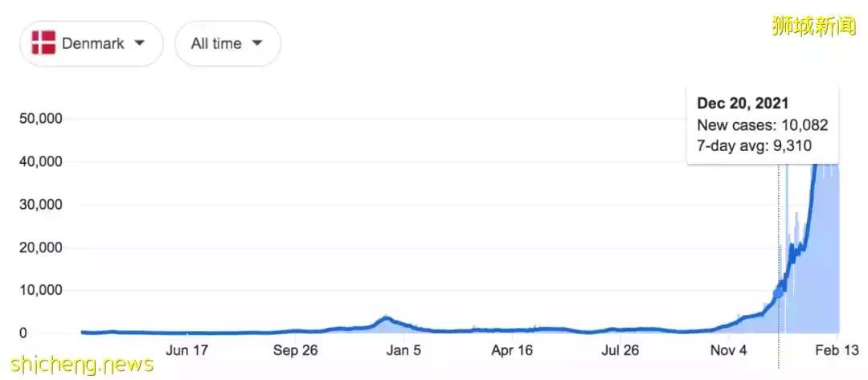Click the dotted vertical date marker line

click(x=778, y=241)
